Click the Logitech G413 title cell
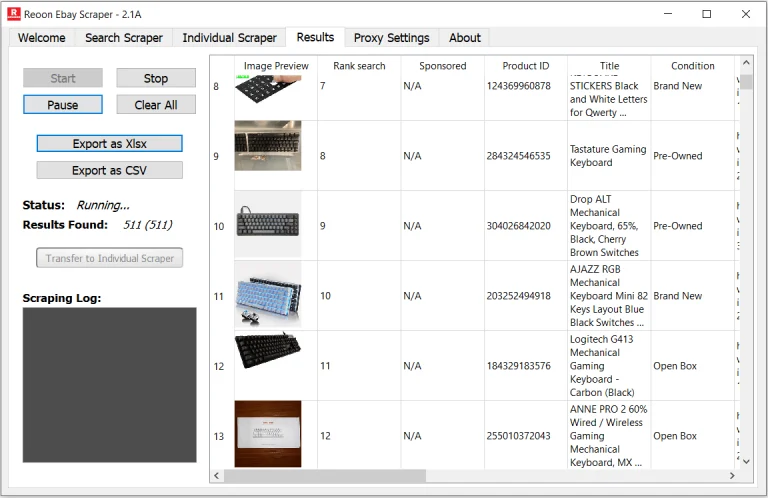Viewport: 768px width, 498px height. (x=609, y=366)
